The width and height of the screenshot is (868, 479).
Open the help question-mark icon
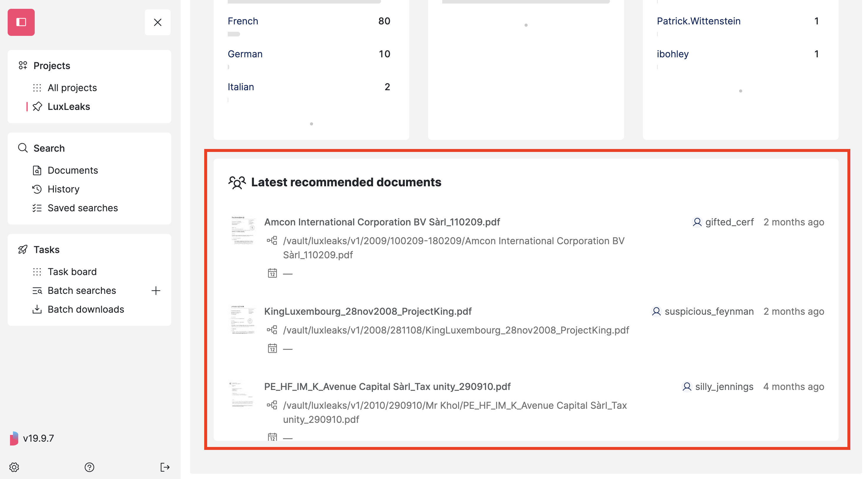(89, 467)
